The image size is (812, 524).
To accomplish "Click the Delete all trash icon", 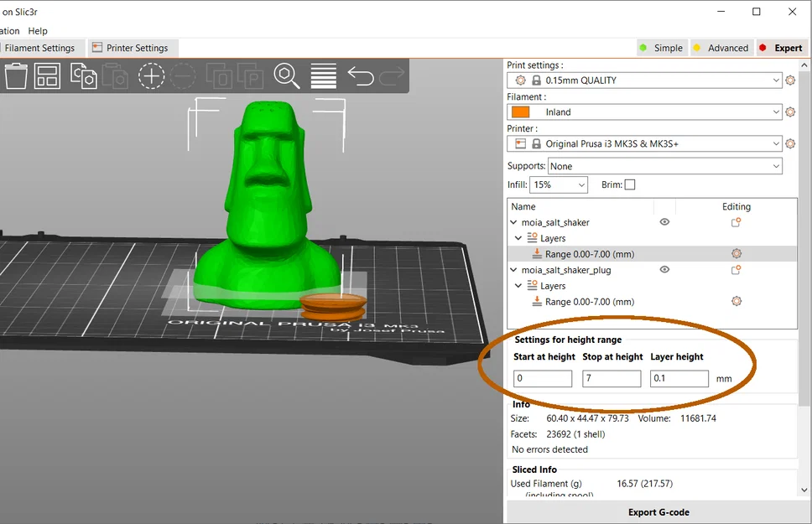I will tap(16, 76).
